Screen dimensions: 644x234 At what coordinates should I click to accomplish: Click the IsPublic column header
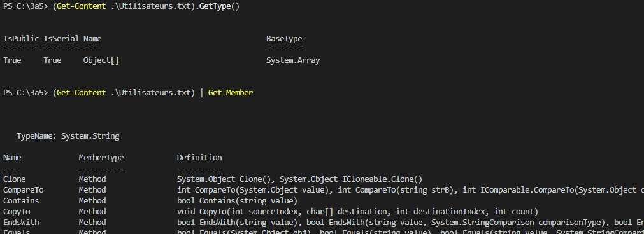(21, 39)
